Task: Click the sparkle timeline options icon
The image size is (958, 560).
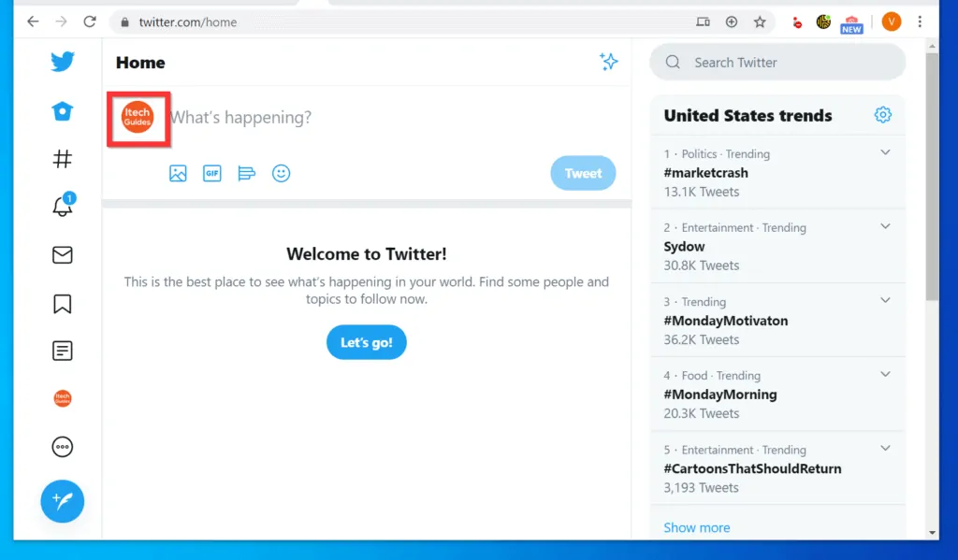Action: tap(609, 62)
